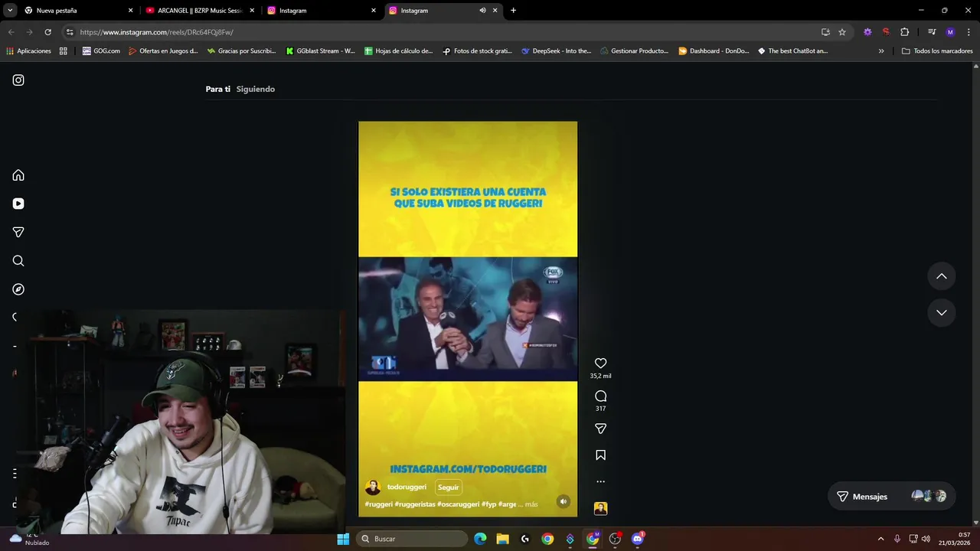Share the reel via paper-plane icon
Image resolution: width=980 pixels, height=551 pixels.
[600, 429]
